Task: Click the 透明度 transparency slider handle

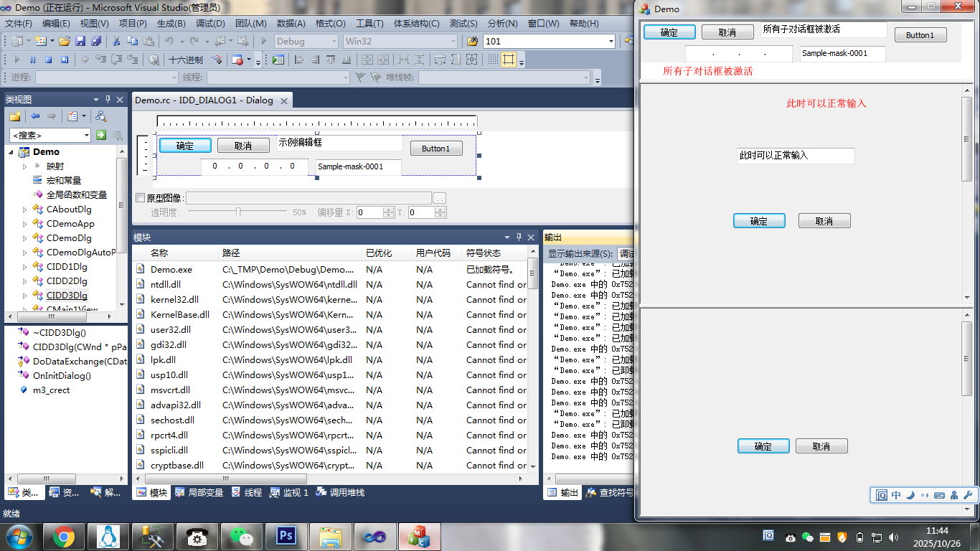Action: 238,212
